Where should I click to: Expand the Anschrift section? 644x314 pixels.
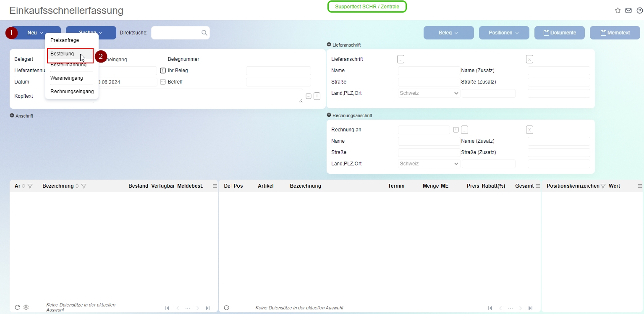[12, 115]
